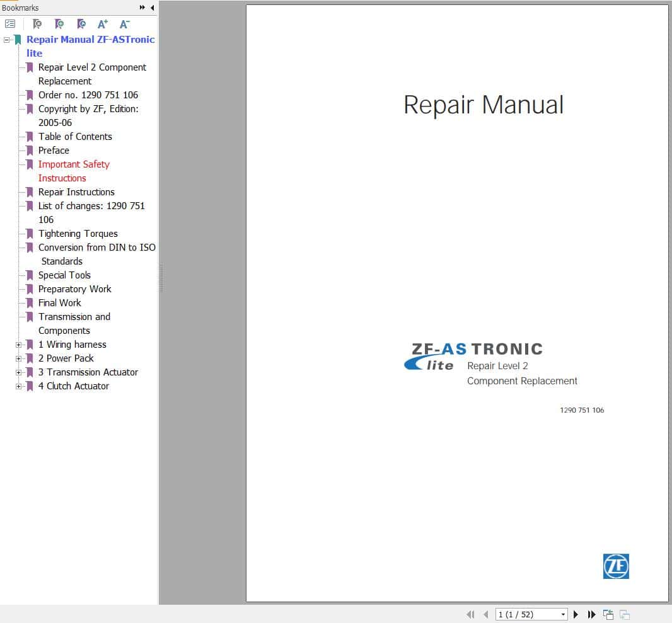
Task: Open Conversion from DIN to ISO bookmark
Action: tap(97, 254)
